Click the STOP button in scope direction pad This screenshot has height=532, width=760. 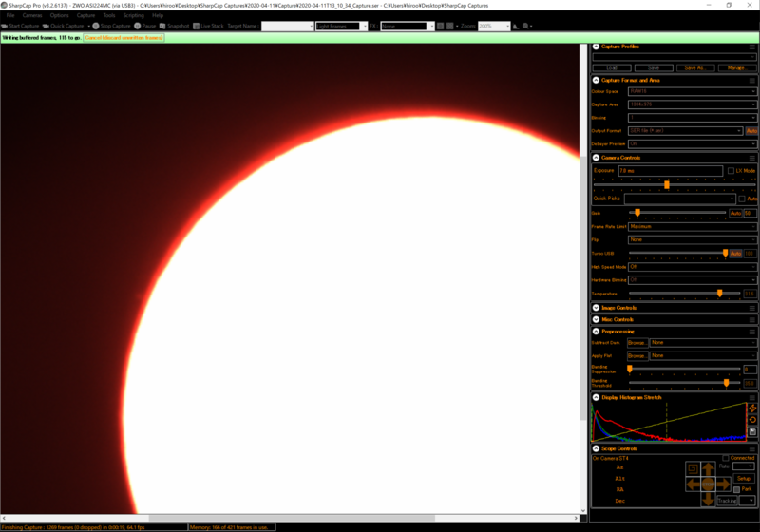tap(708, 484)
